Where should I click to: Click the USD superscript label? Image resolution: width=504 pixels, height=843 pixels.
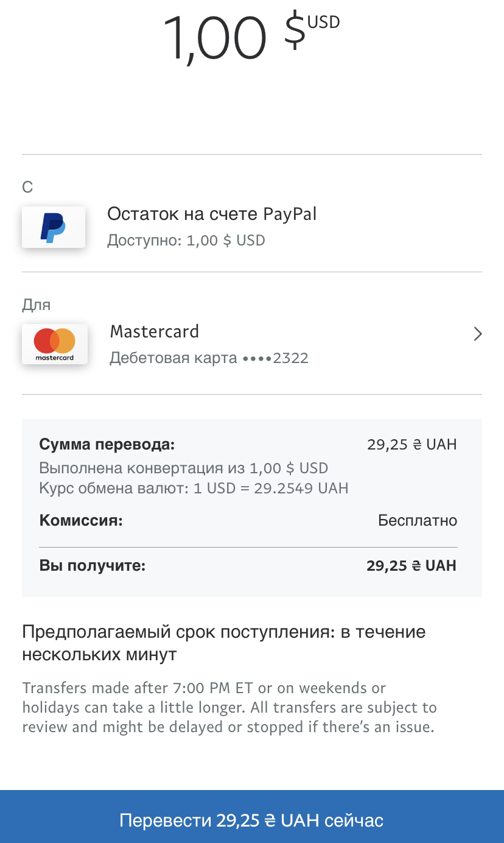pyautogui.click(x=323, y=23)
